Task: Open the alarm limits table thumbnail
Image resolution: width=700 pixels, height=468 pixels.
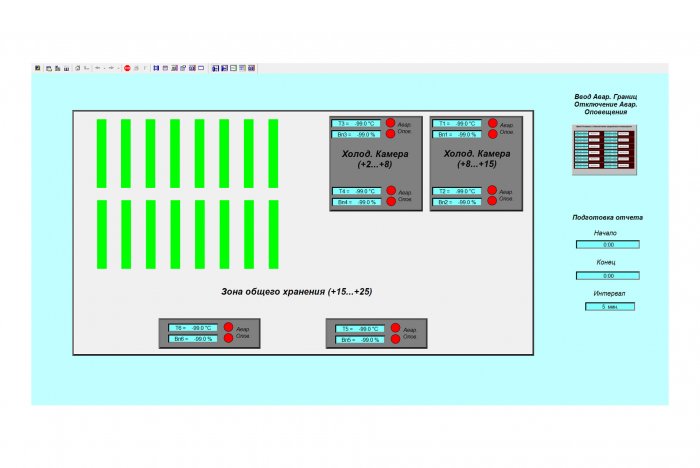Action: pyautogui.click(x=604, y=150)
